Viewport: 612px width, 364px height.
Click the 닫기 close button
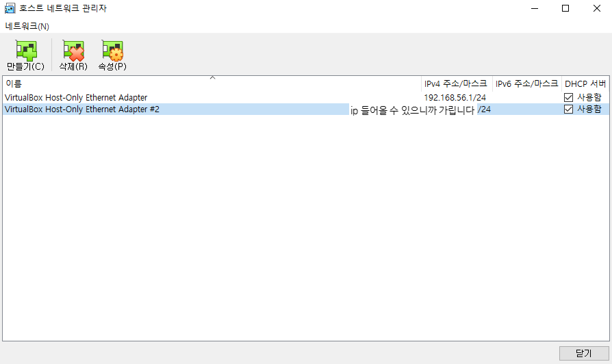tap(584, 354)
